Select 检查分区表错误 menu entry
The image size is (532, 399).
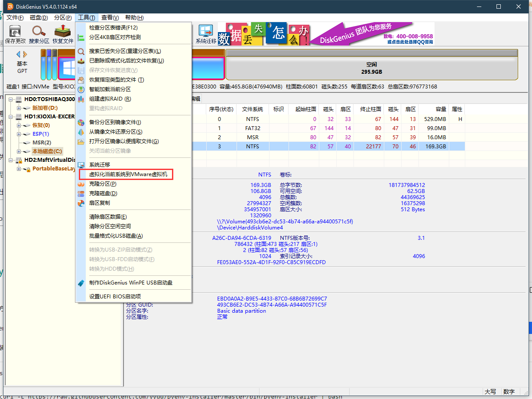click(113, 28)
